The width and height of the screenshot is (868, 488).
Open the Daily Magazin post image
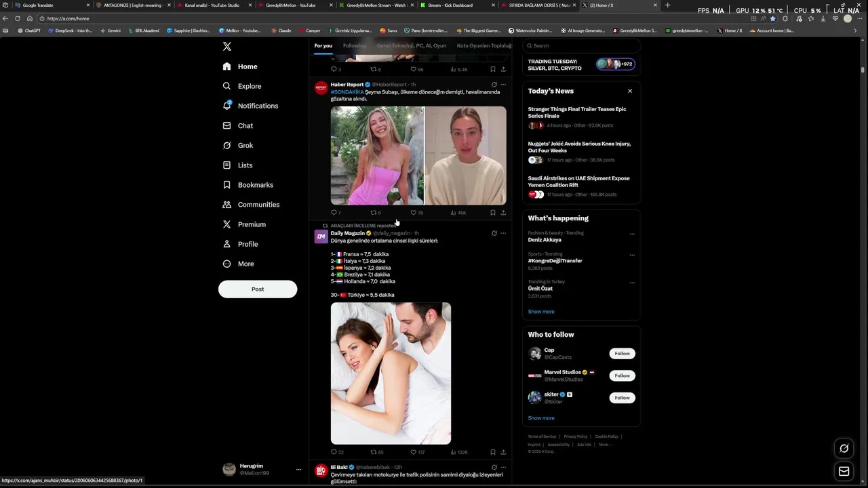[391, 373]
